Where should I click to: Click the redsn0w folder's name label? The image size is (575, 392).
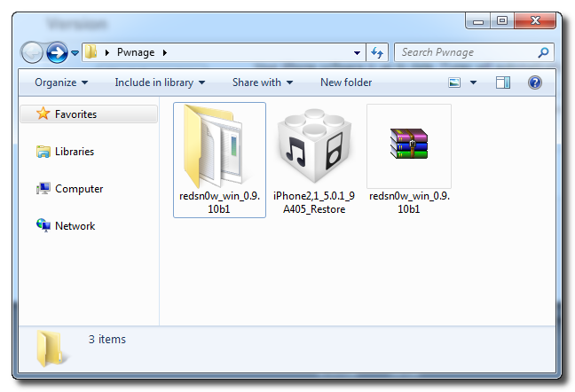(219, 202)
